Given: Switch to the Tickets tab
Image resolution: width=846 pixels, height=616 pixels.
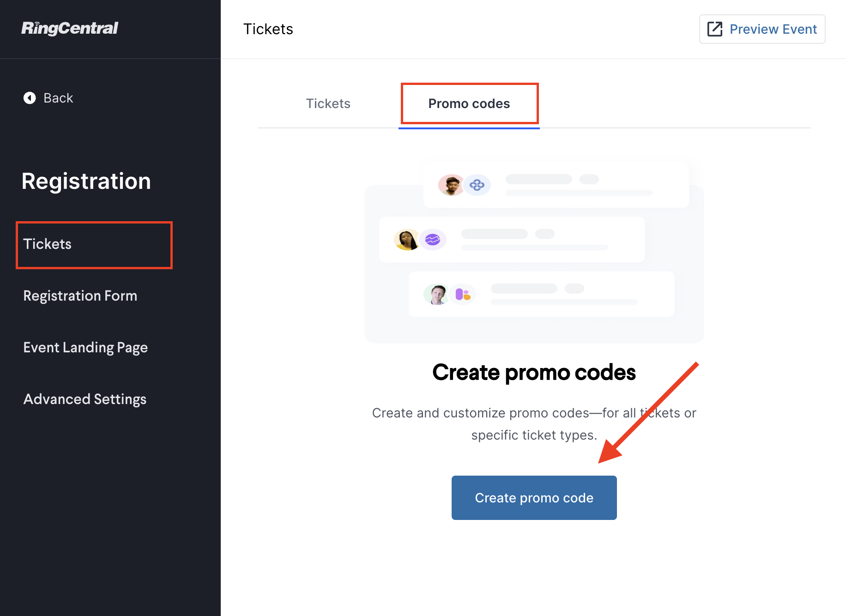Looking at the screenshot, I should pyautogui.click(x=328, y=103).
